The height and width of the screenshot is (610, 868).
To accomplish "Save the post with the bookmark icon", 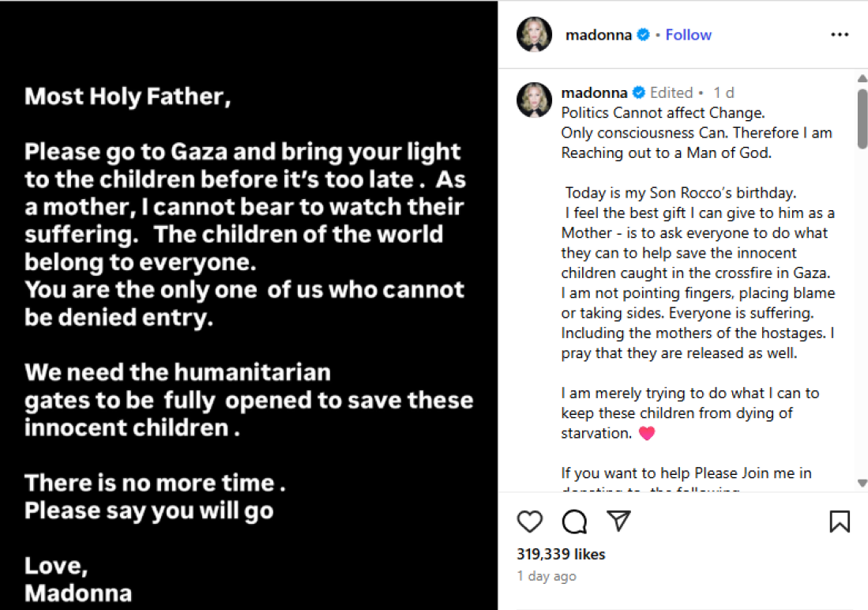I will [x=840, y=522].
